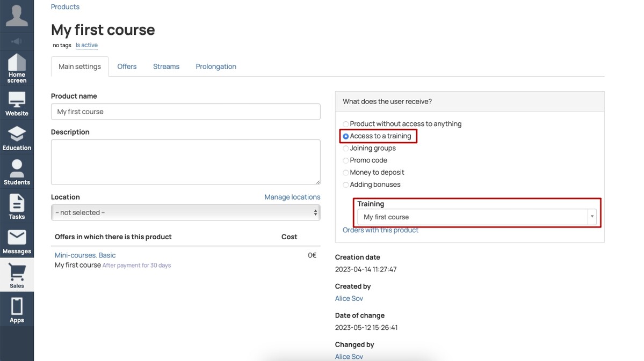Switch to the Offers tab
Image resolution: width=644 pixels, height=361 pixels.
pos(127,67)
